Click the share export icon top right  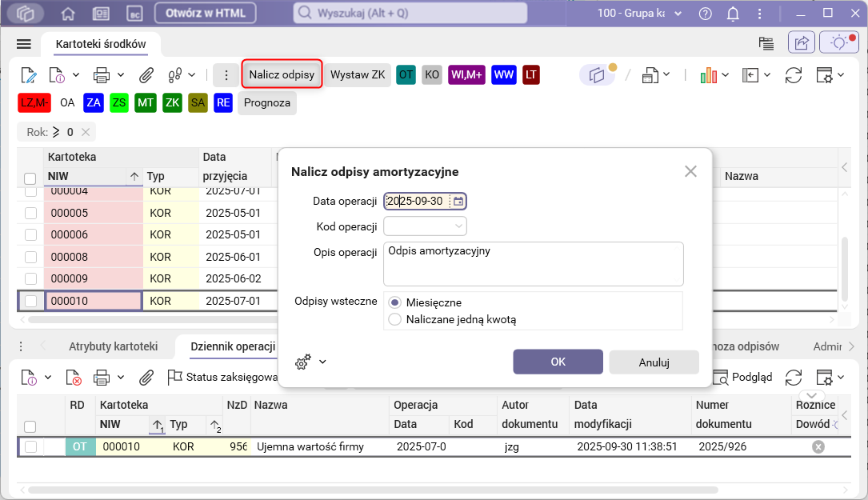pos(801,42)
